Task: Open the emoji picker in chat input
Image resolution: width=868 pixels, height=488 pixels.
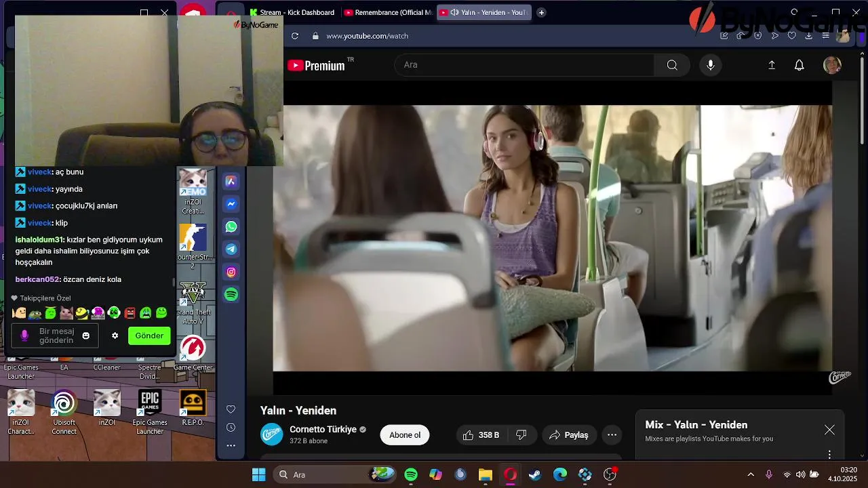Action: (x=86, y=335)
